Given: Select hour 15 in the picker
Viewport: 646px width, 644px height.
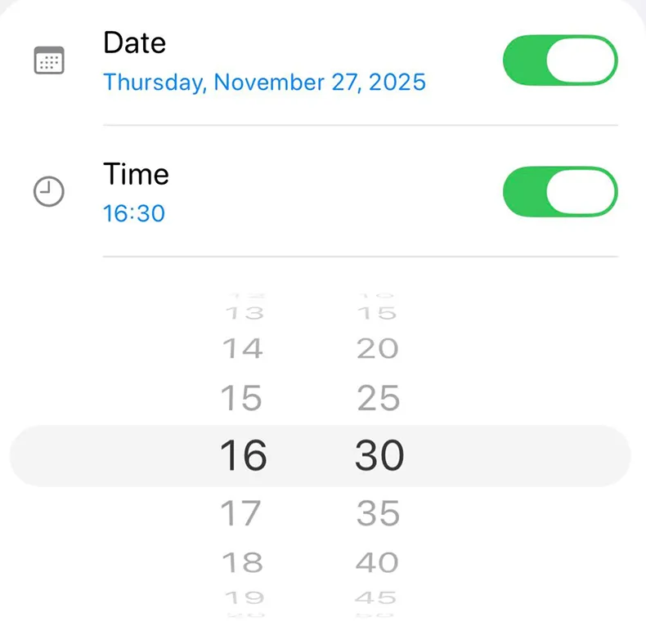Looking at the screenshot, I should [x=242, y=399].
